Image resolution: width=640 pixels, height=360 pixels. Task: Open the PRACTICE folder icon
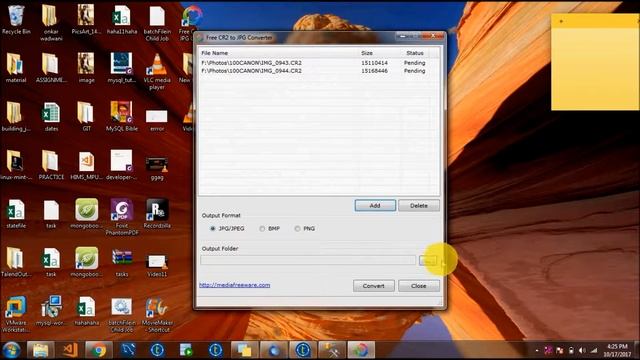click(x=51, y=165)
